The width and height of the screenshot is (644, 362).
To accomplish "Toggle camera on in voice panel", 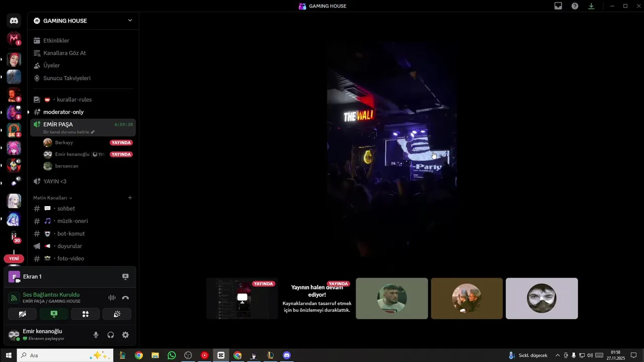I will 22,314.
